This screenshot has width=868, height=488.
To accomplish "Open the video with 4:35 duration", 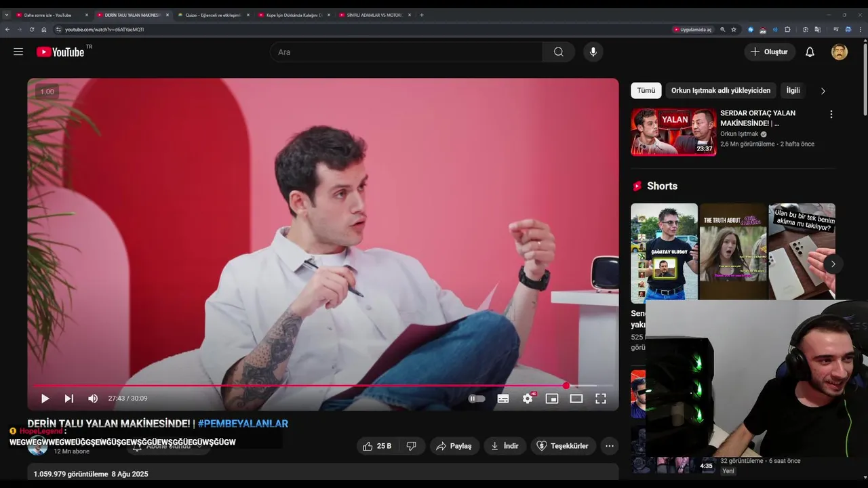I will [x=673, y=450].
